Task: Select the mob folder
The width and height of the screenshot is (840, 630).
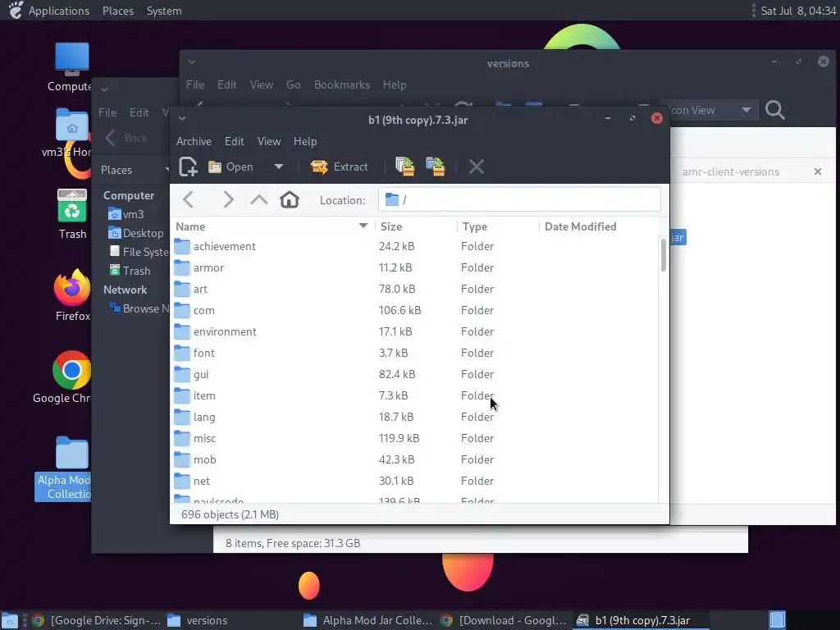Action: click(x=414, y=459)
